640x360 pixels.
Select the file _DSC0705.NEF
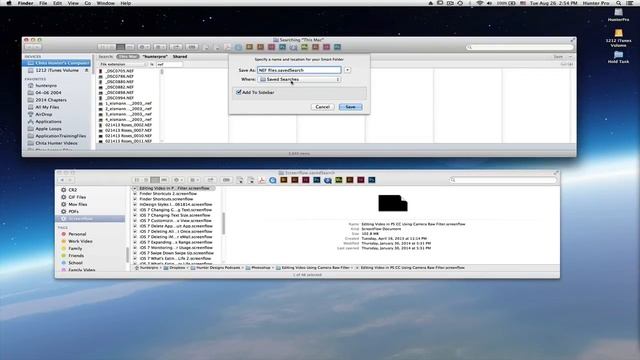click(119, 71)
